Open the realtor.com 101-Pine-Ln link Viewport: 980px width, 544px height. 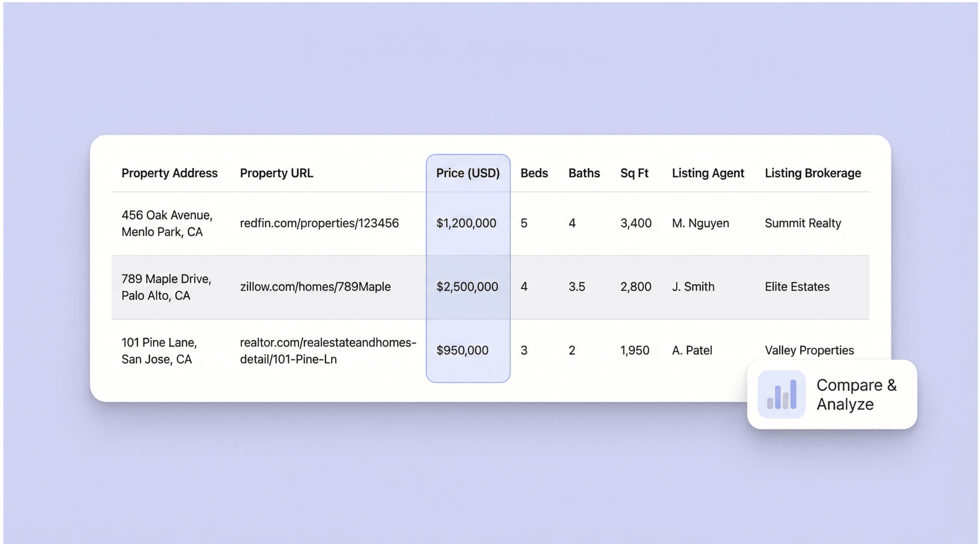tap(328, 350)
